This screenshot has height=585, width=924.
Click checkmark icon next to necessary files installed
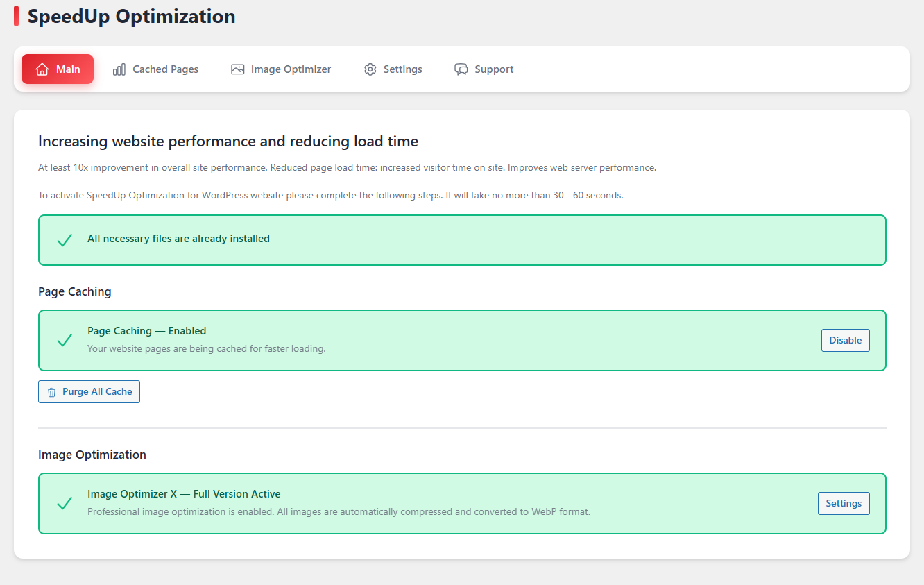[65, 240]
